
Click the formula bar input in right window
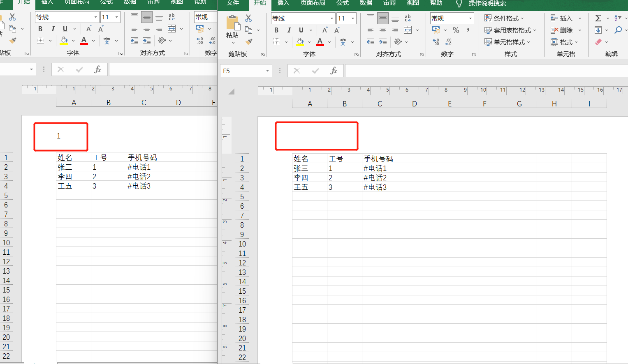point(487,71)
